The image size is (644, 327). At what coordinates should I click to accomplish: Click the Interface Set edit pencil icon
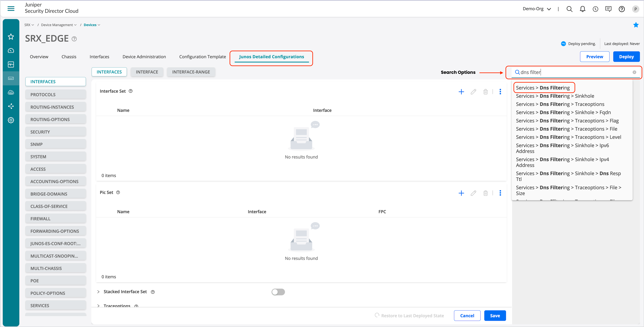[473, 92]
